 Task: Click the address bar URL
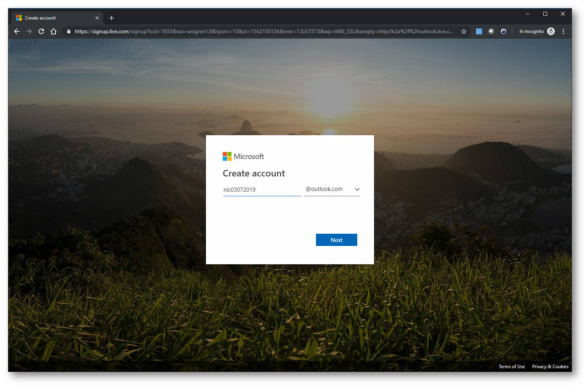(264, 31)
